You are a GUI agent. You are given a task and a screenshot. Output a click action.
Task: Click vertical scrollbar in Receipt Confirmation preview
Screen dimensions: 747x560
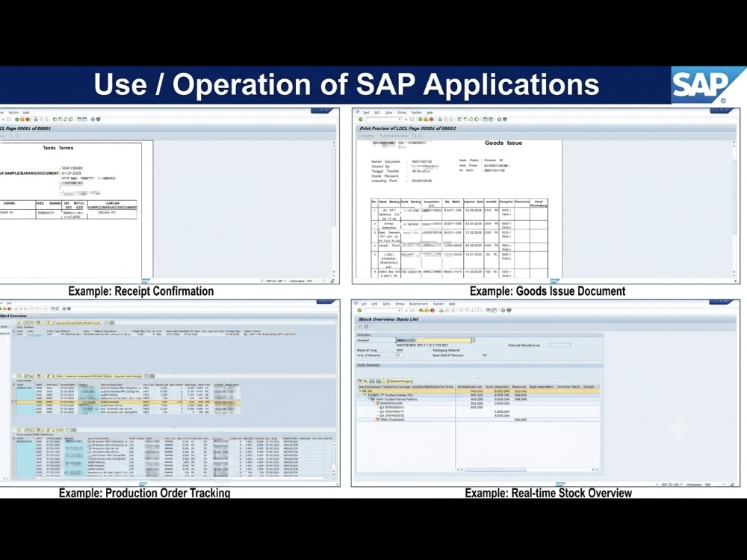[x=334, y=207]
